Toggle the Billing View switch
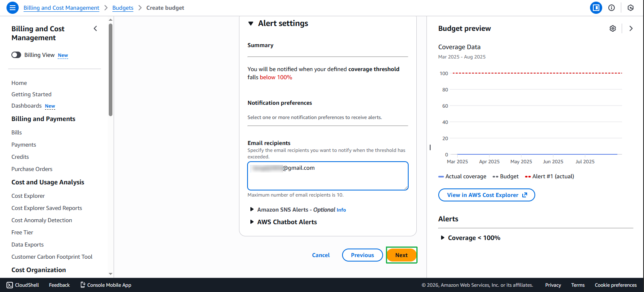 (16, 55)
